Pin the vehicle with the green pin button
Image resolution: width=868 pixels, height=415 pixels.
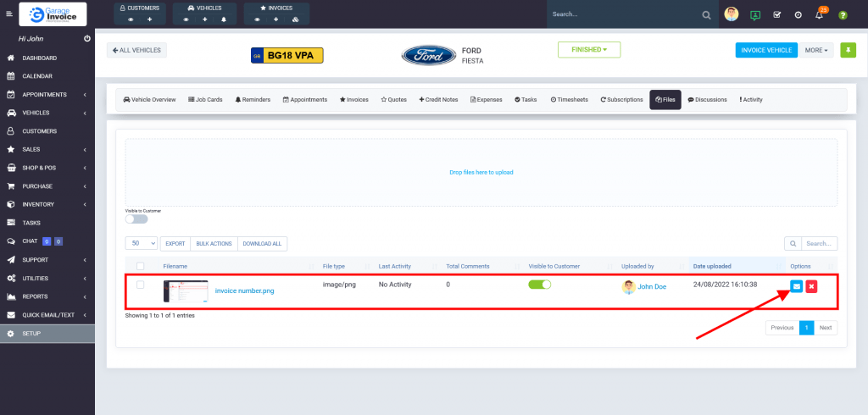point(848,50)
